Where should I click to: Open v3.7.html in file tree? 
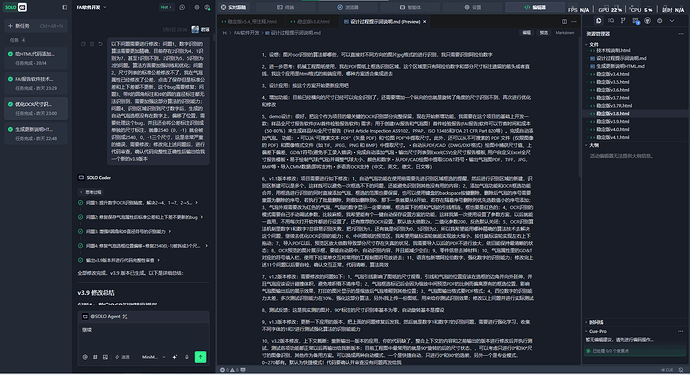(x=612, y=98)
